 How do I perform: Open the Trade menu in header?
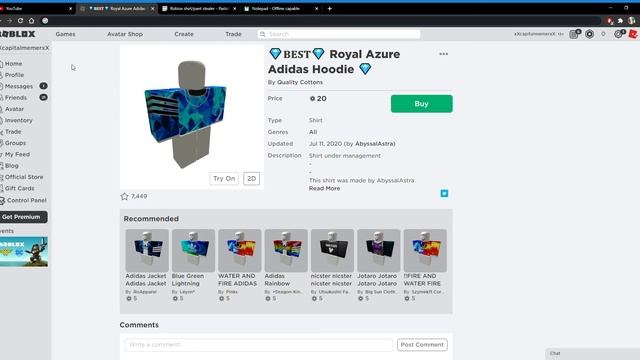[233, 34]
